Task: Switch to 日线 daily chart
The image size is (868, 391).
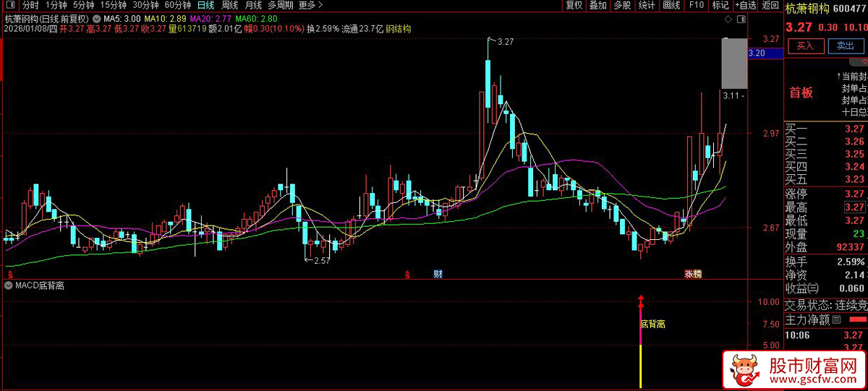Action: [205, 5]
